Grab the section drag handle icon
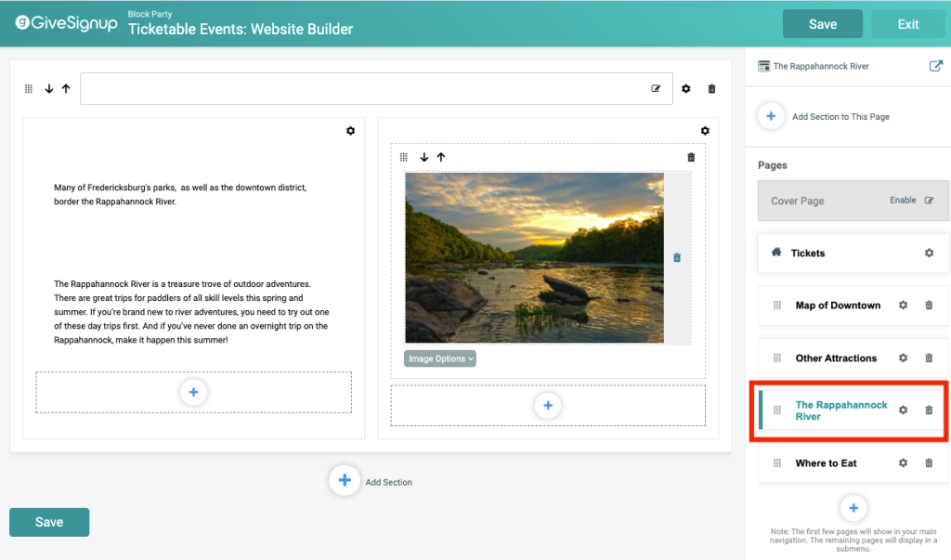951x560 pixels. 29,88
